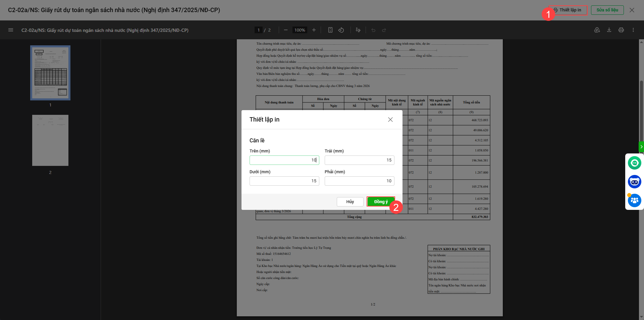Open the three-dot more actions menu
The height and width of the screenshot is (320, 644).
(633, 30)
